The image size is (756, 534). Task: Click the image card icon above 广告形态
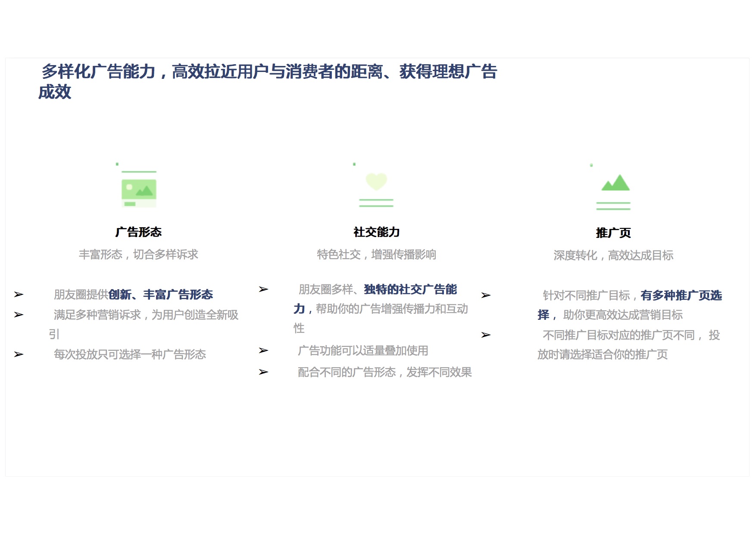139,189
